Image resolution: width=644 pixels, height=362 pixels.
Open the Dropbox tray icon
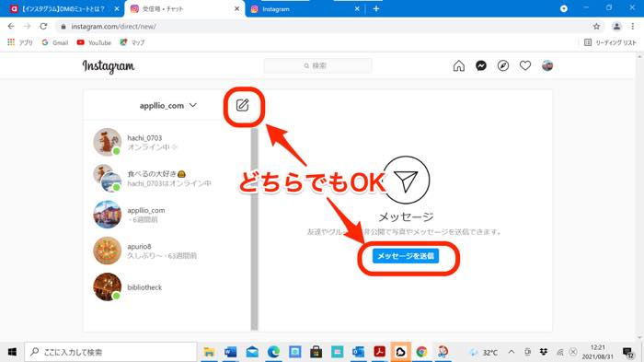[544, 352]
